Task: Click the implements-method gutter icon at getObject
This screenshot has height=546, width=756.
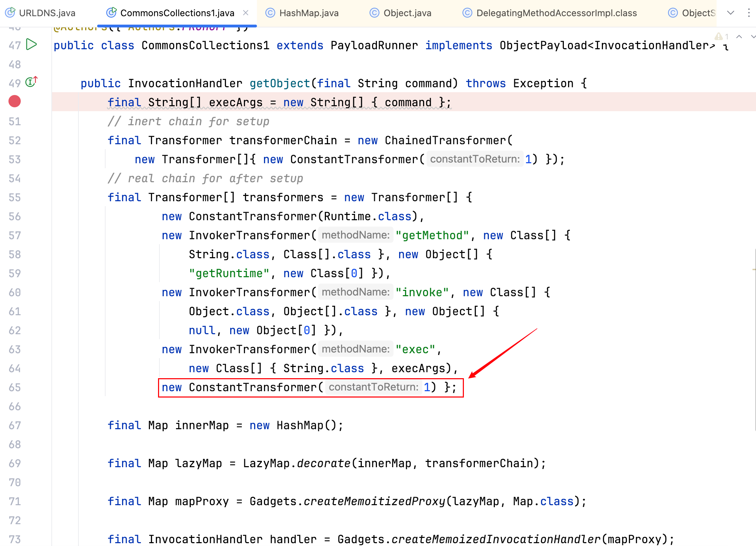Action: [31, 82]
